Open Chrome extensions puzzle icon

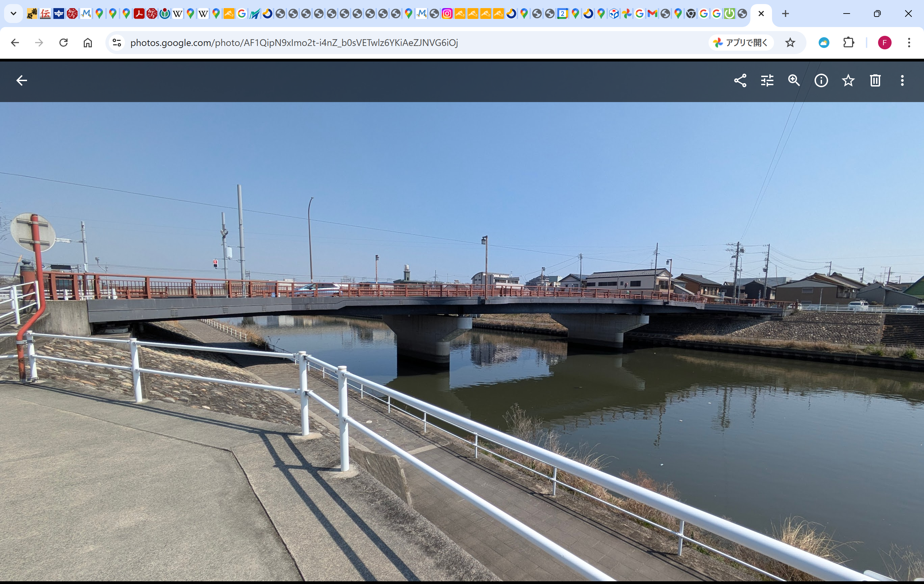click(x=849, y=43)
